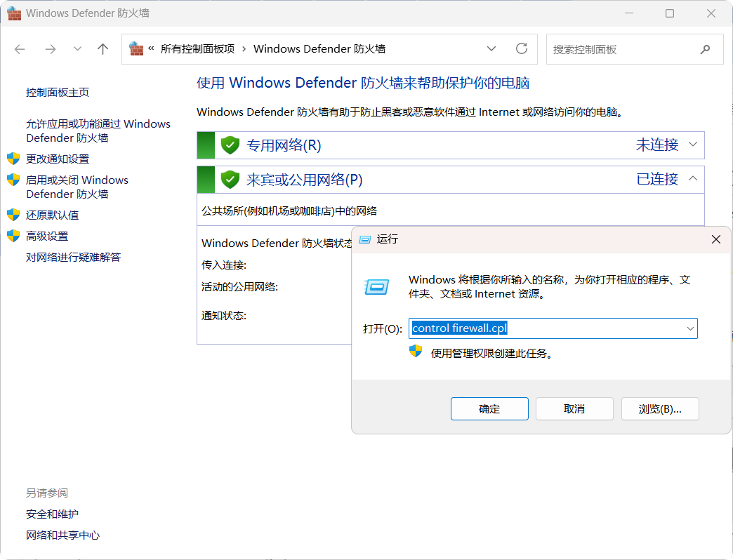Click the shield icon beside 启用或关闭
The image size is (733, 560).
13,180
